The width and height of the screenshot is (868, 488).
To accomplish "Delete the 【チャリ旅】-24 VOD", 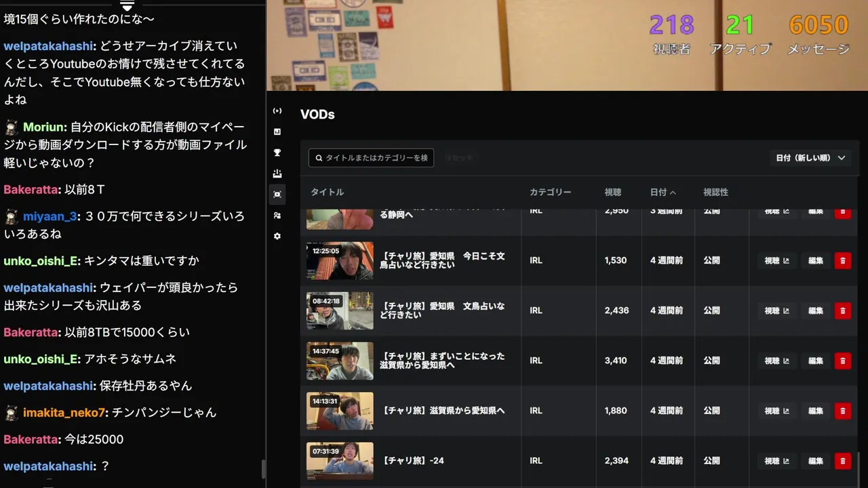I will (843, 461).
